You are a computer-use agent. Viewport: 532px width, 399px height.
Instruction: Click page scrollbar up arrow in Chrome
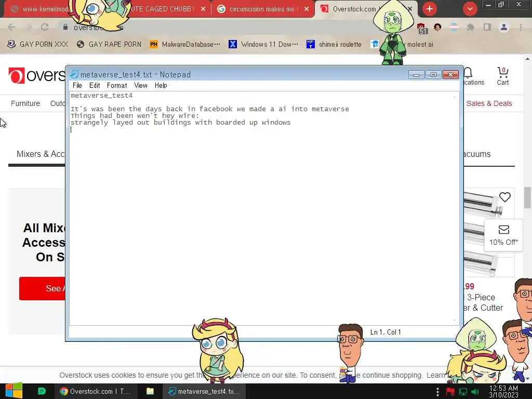coord(528,58)
